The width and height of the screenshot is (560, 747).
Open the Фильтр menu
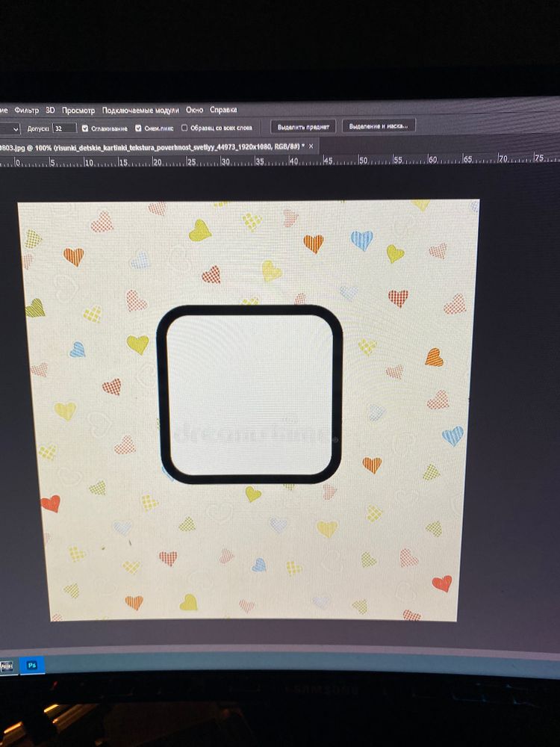[26, 110]
